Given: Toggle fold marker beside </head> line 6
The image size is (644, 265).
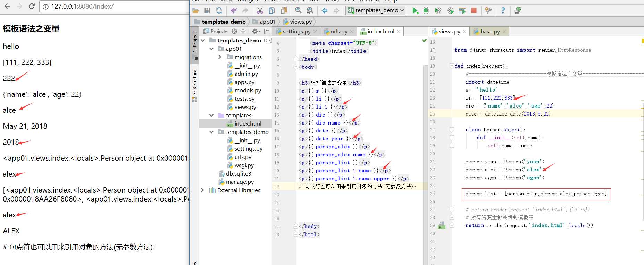Looking at the screenshot, I should pos(296,59).
